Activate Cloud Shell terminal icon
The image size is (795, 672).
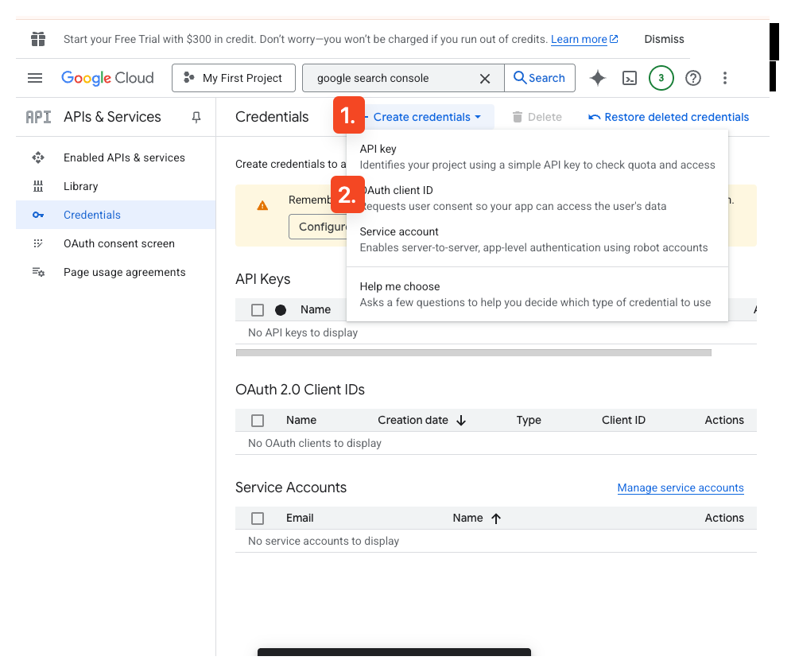[x=630, y=78]
